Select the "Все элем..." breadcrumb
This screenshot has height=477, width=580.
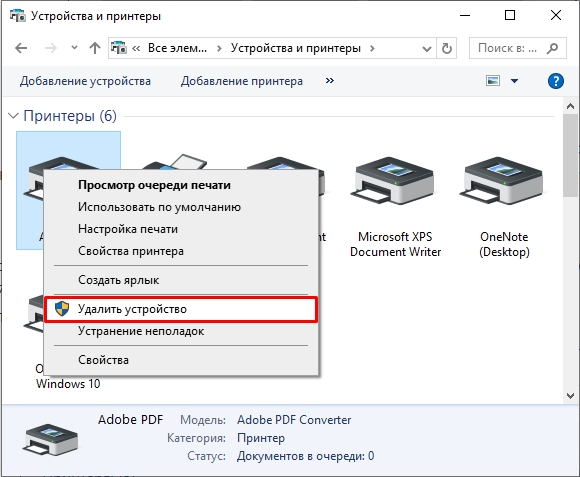(x=177, y=48)
